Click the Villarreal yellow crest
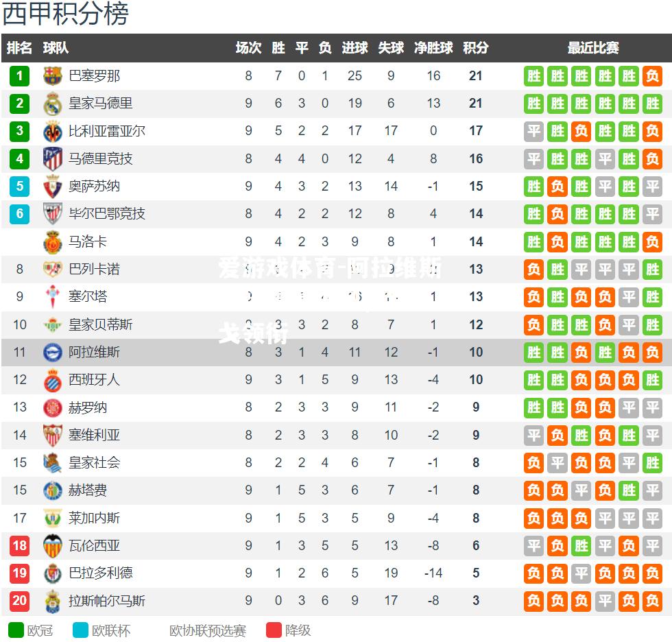Viewport: 672px width, 642px height. point(52,132)
